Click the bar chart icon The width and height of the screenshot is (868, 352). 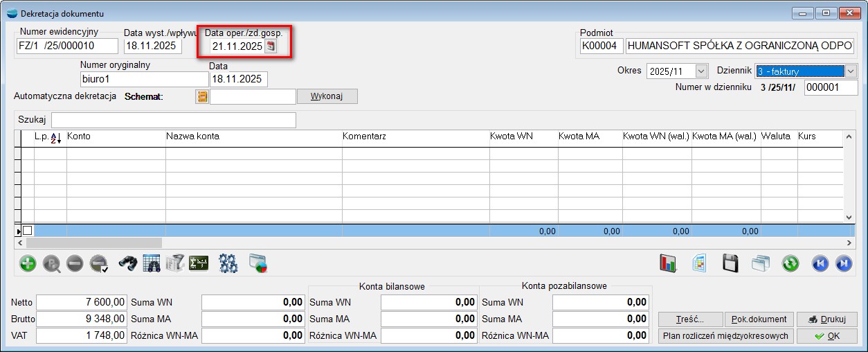click(668, 263)
